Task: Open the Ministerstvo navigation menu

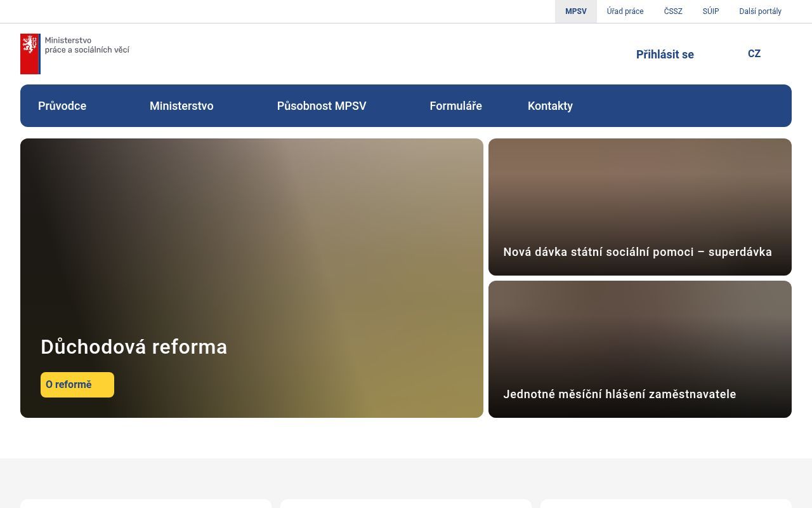Action: point(181,106)
